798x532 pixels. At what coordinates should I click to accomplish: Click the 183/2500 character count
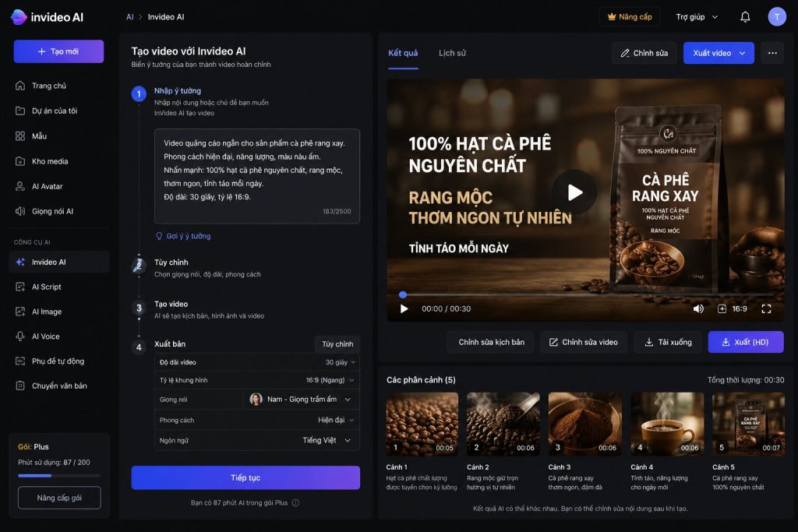point(337,211)
